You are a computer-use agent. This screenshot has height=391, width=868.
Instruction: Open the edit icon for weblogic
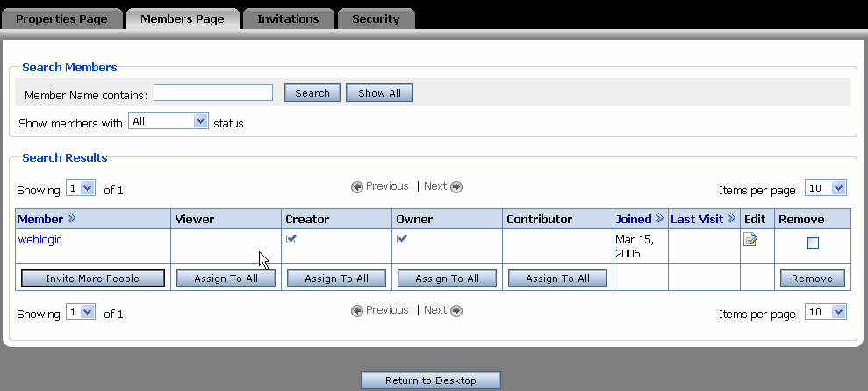click(x=750, y=239)
